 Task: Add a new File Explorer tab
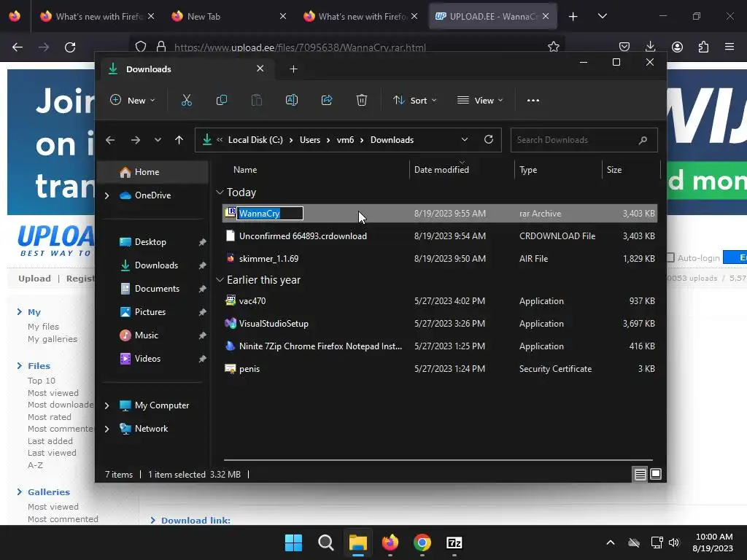[293, 69]
